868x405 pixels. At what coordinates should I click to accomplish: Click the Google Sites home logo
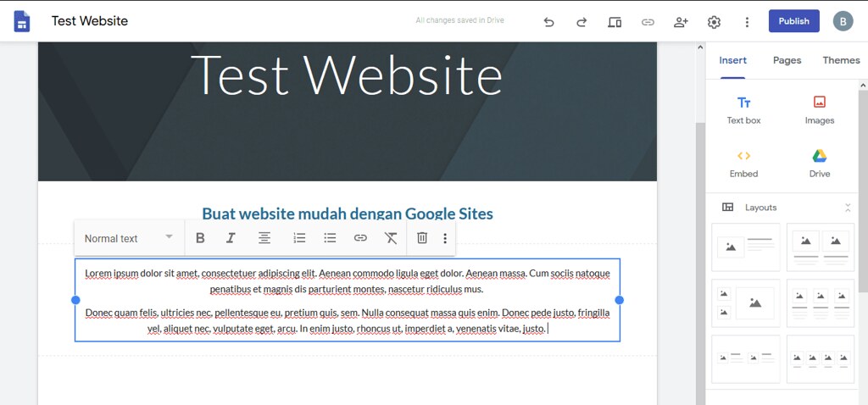tap(21, 21)
